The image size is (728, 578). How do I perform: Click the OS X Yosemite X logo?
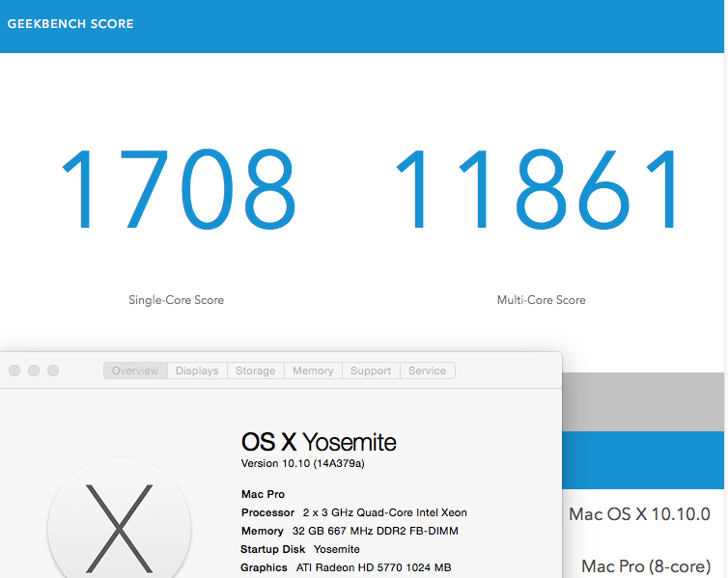click(120, 519)
